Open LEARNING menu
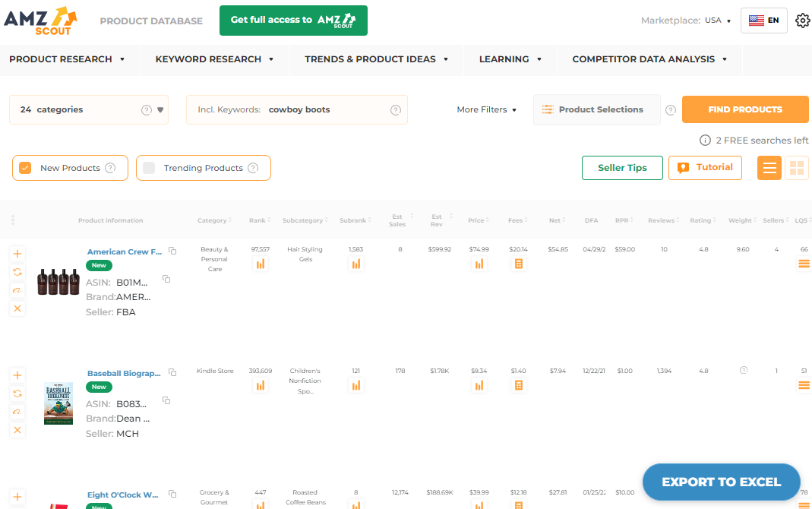 click(x=510, y=59)
